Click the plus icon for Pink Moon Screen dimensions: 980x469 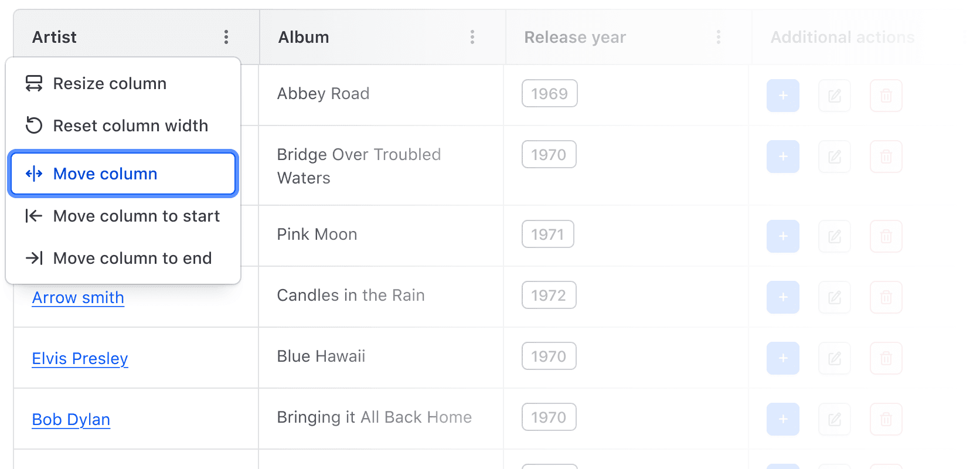pos(783,236)
